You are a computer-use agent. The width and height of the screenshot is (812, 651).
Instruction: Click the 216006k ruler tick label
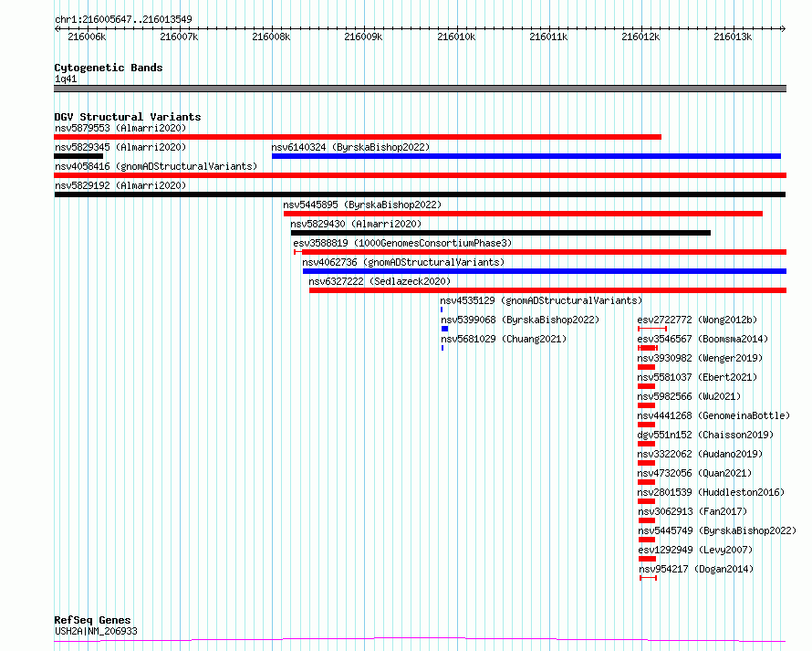pyautogui.click(x=87, y=37)
